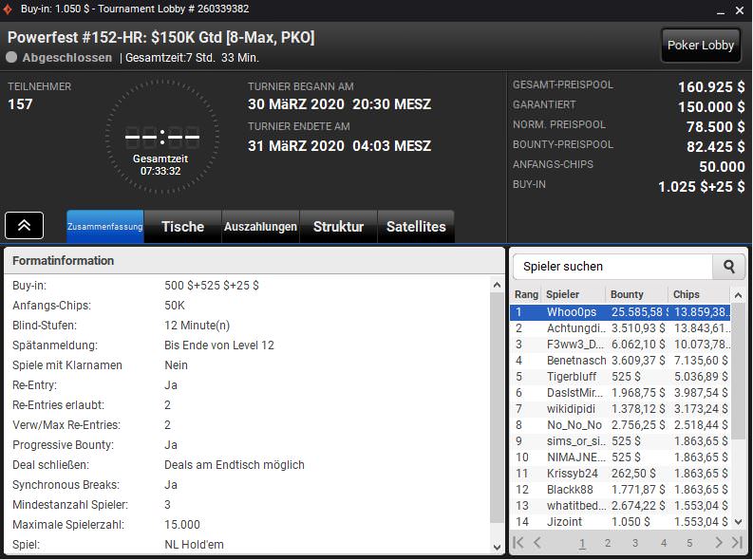
Task: Click the player search magnifier icon
Action: point(729,267)
